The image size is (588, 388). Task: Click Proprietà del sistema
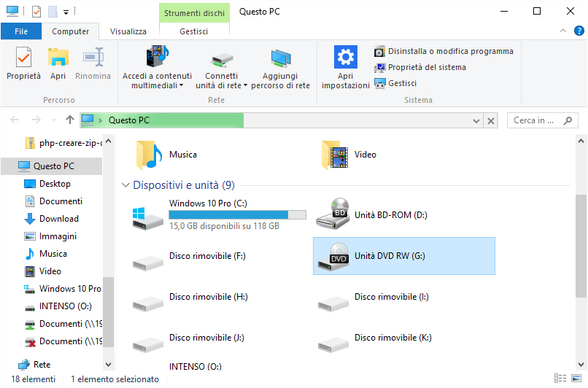coord(420,68)
